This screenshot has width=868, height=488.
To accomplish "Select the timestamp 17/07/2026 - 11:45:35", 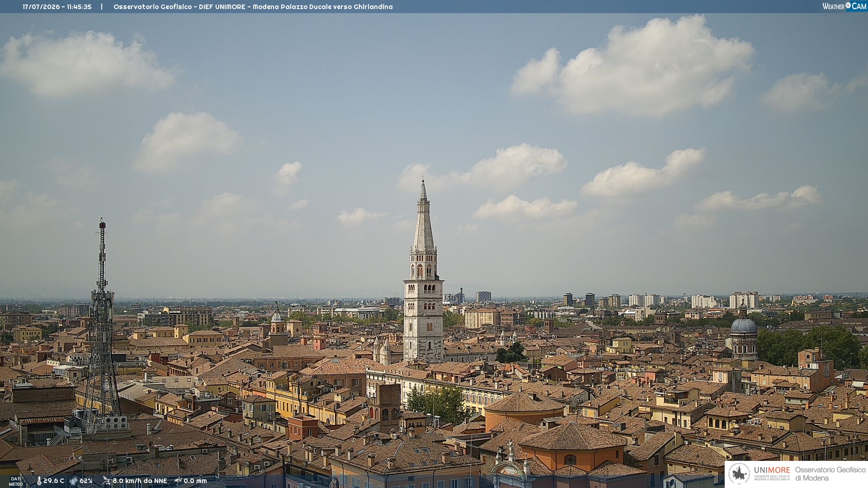I will [57, 7].
